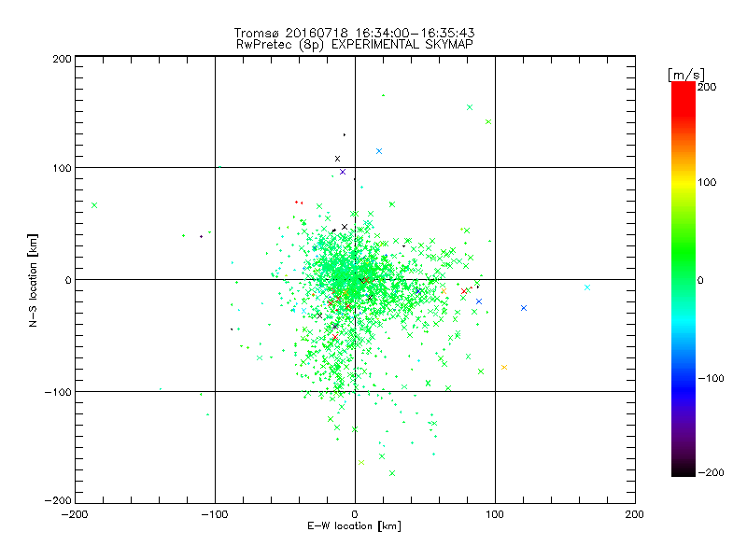Screen dimensions: 747x560
Task: Click the 'RwPretec (8p) EXPERIMENTAL SKYMAP' subtitle
Action: coord(355,45)
